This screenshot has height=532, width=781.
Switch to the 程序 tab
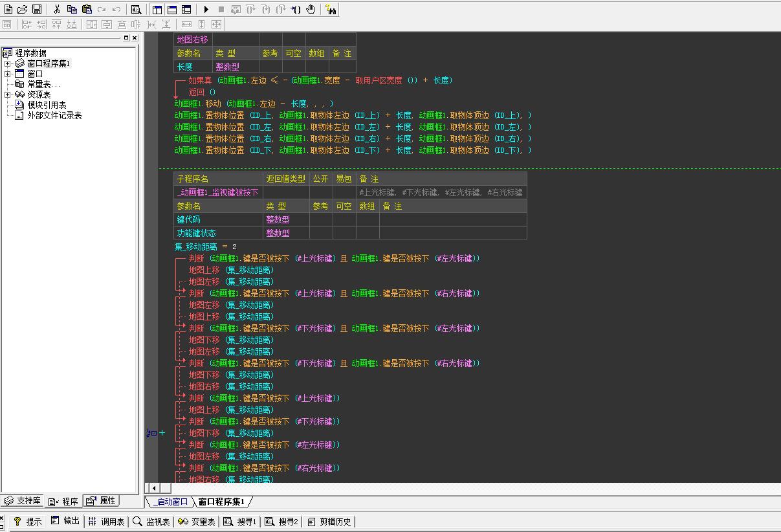coord(63,501)
